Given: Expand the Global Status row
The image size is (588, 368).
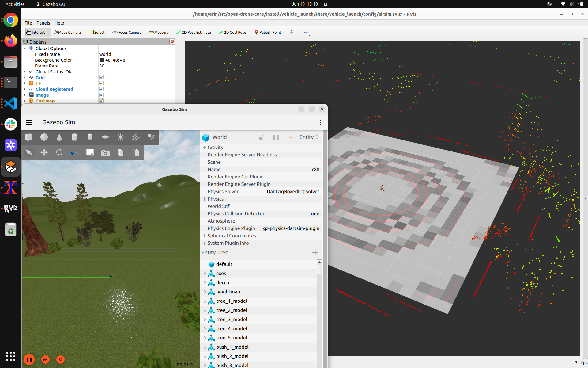Looking at the screenshot, I should (25, 72).
